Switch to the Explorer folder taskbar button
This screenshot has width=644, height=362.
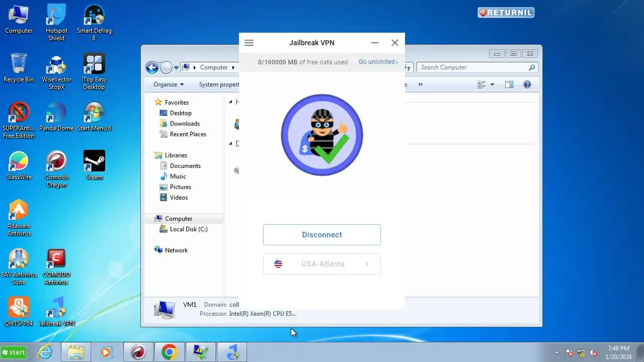pos(76,352)
